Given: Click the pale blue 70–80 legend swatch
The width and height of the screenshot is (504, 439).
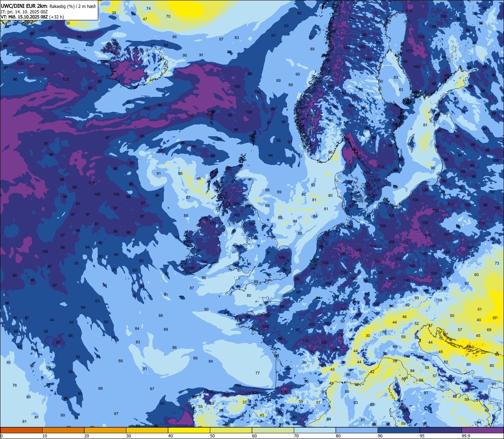Looking at the screenshot, I should tap(315, 430).
